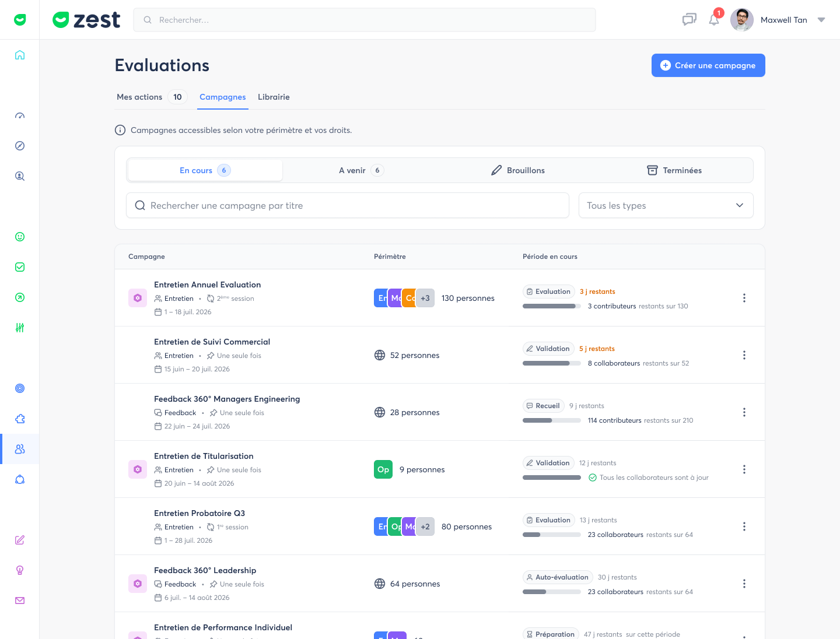Click the Créer une campagne button

click(x=708, y=65)
